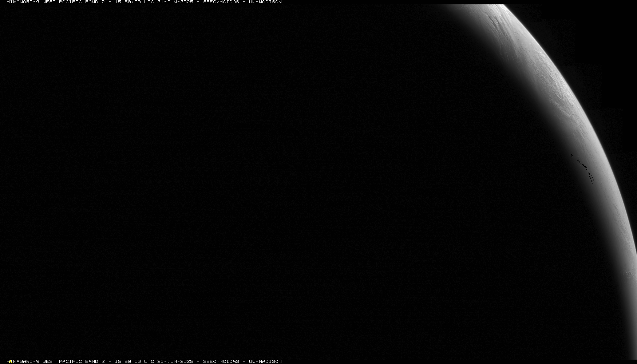The height and width of the screenshot is (364, 637).
Task: Click the bottom HIMAWARI-9 WEST PACIFIC caption text
Action: pyautogui.click(x=144, y=361)
